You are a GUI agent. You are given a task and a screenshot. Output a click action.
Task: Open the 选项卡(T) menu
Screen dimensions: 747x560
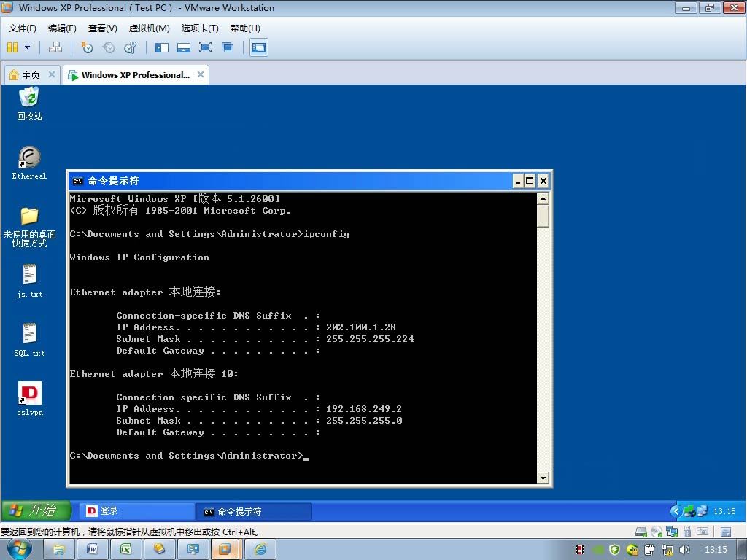pos(200,28)
